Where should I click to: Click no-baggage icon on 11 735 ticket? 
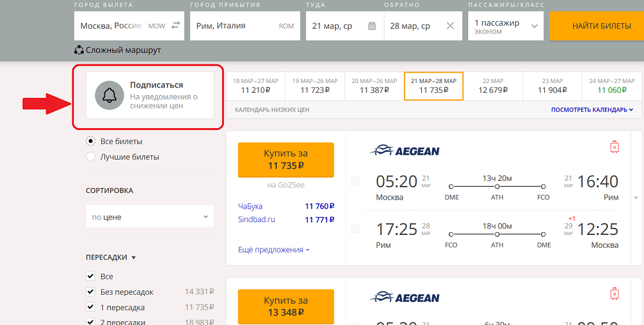point(614,147)
